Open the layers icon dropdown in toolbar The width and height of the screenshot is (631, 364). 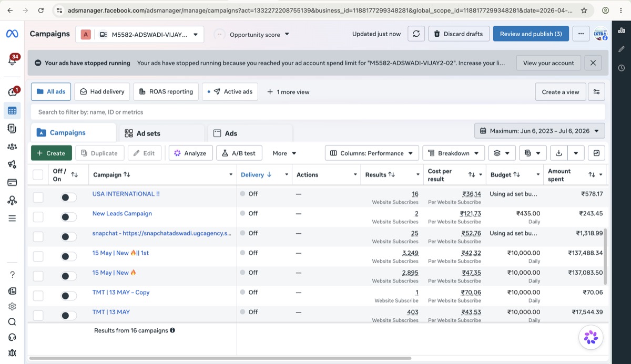pos(502,153)
